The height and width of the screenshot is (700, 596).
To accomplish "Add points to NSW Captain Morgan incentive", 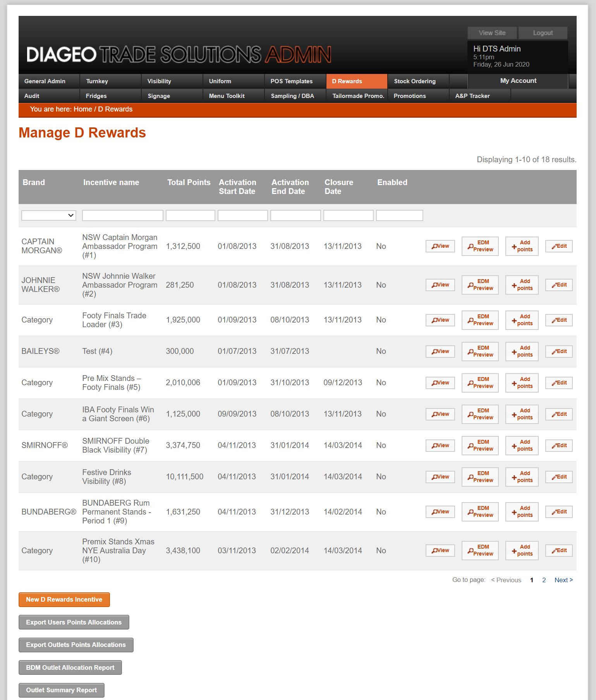I will [522, 246].
